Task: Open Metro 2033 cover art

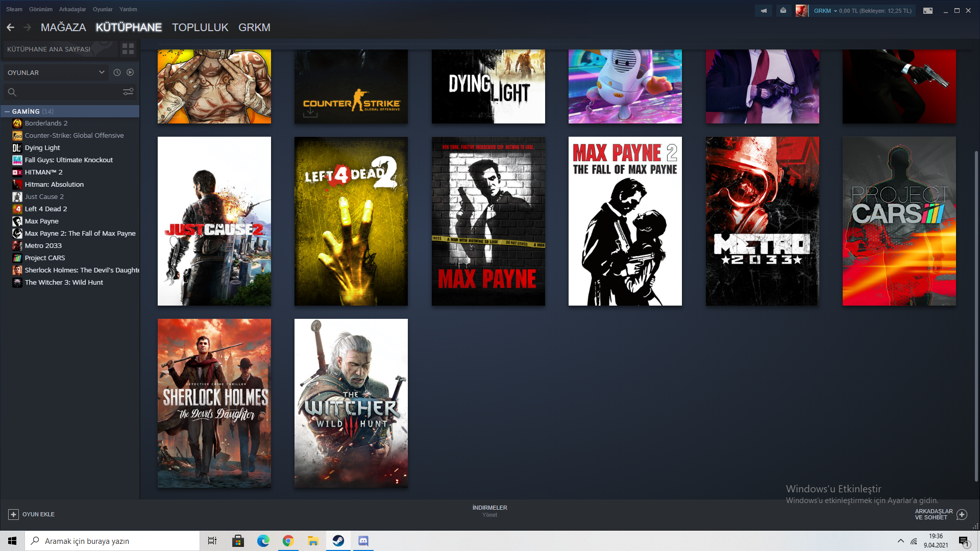Action: click(762, 221)
